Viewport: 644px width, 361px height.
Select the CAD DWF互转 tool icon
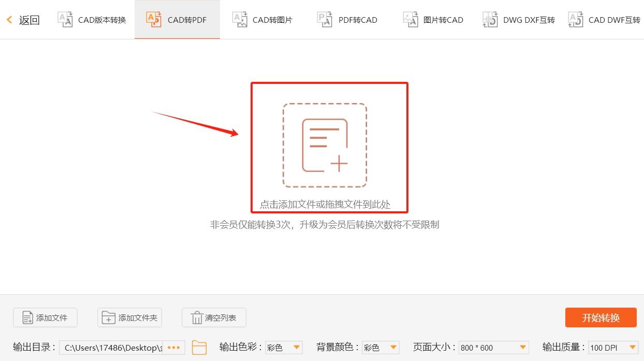pos(575,20)
